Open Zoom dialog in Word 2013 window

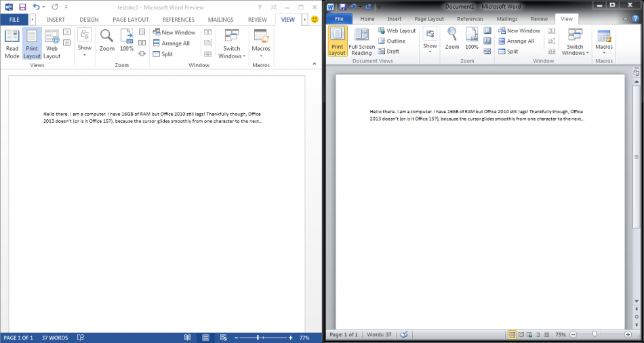(107, 40)
